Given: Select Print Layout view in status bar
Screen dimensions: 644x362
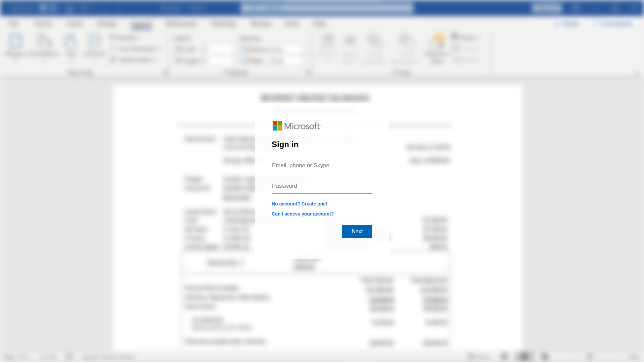Looking at the screenshot, I should click(x=524, y=357).
